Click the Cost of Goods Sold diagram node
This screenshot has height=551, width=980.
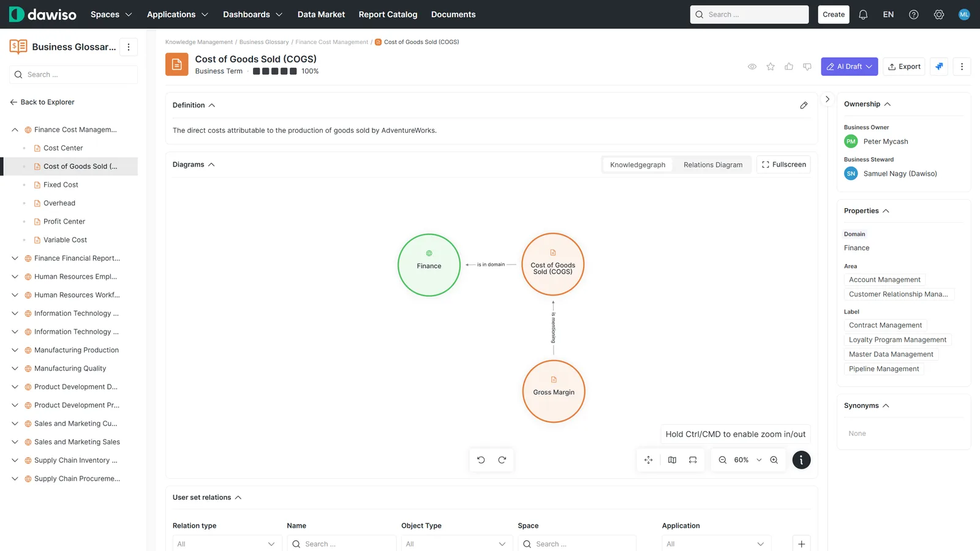coord(552,264)
